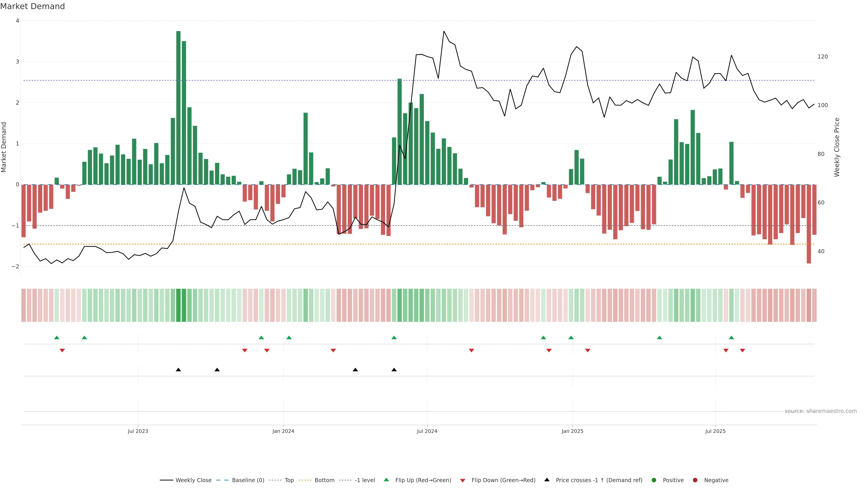Click black Price crosses -1 legend triangle

[547, 480]
